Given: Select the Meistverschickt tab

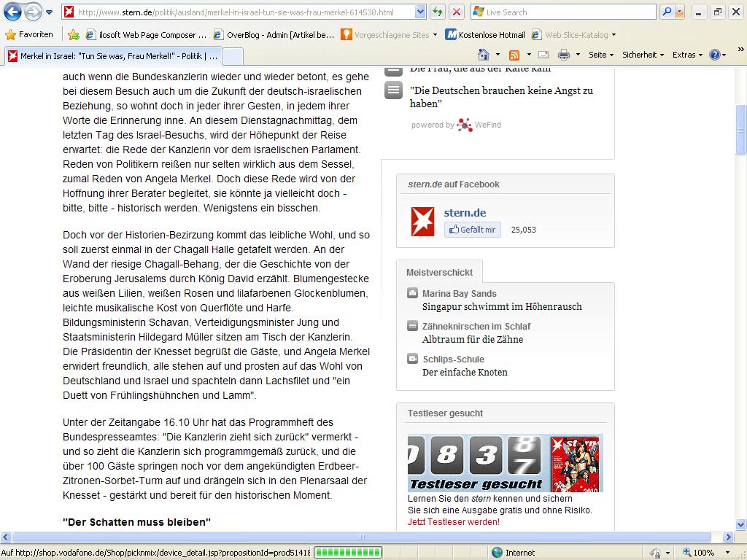Looking at the screenshot, I should point(439,273).
